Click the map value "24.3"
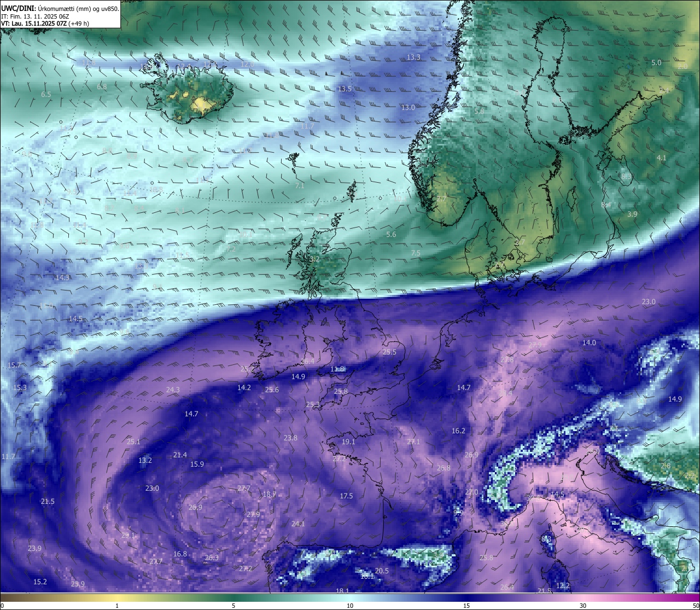Screen dimensions: 700x610 [x=173, y=390]
